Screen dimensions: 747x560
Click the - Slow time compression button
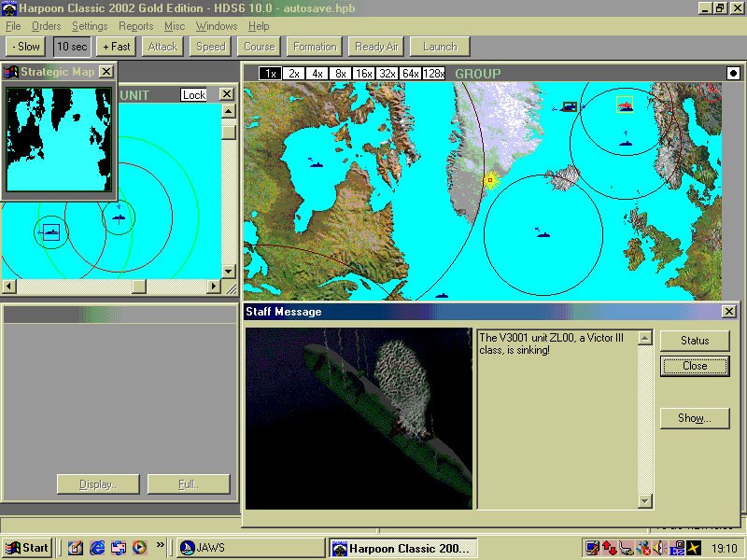(x=26, y=47)
